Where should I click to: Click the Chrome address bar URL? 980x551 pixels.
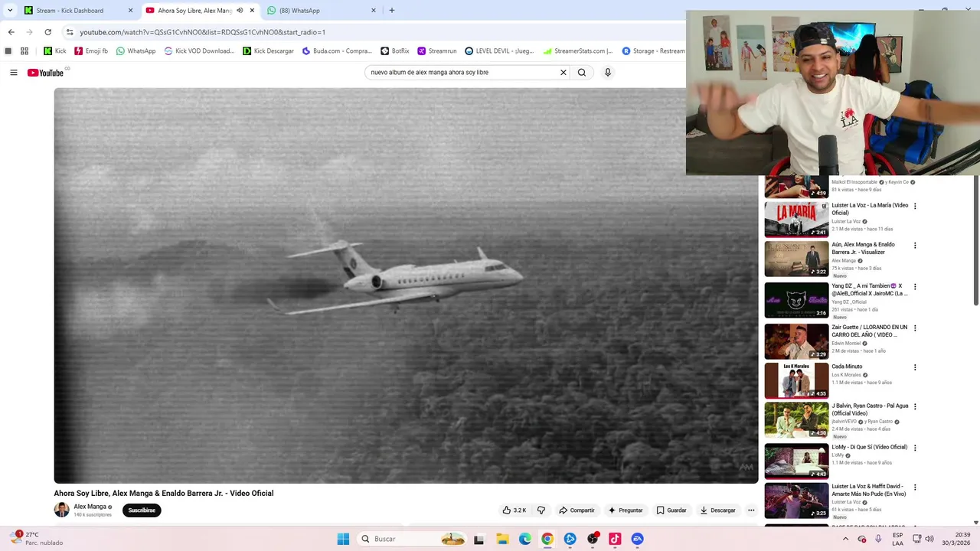[203, 32]
